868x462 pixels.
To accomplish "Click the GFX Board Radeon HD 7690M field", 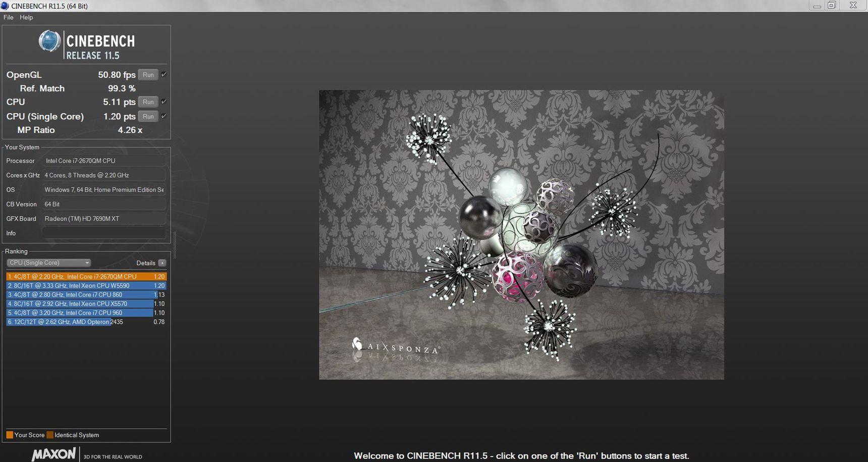I will click(104, 219).
